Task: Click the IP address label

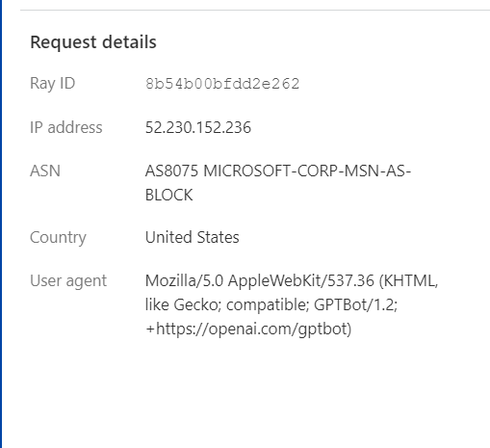Action: coord(66,127)
